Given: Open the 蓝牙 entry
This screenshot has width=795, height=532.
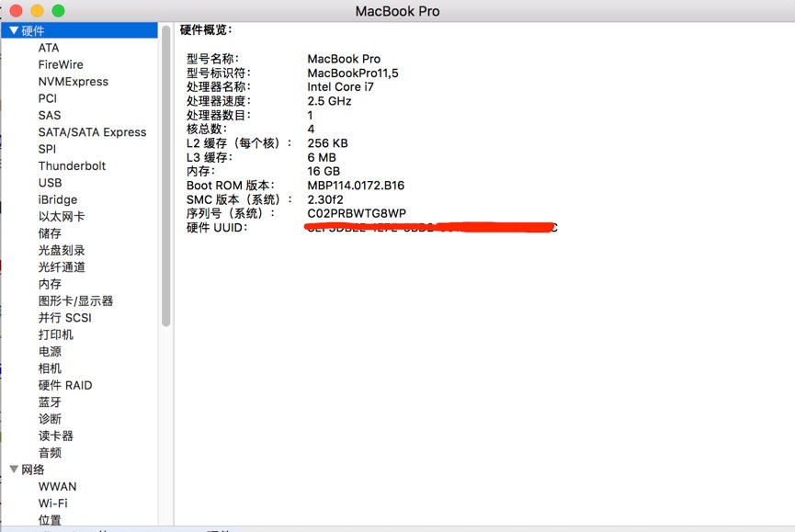Looking at the screenshot, I should [x=50, y=402].
